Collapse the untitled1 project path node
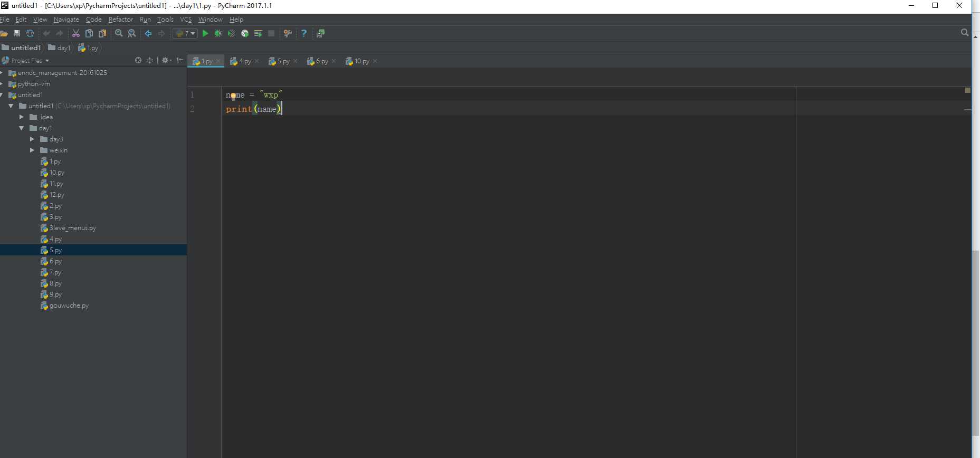This screenshot has height=458, width=980. pyautogui.click(x=11, y=106)
